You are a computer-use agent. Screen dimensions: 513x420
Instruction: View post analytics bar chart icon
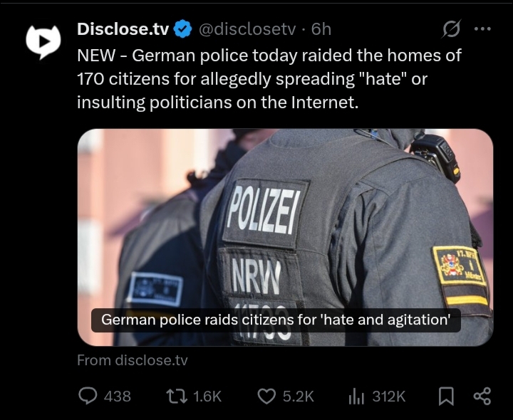point(356,396)
